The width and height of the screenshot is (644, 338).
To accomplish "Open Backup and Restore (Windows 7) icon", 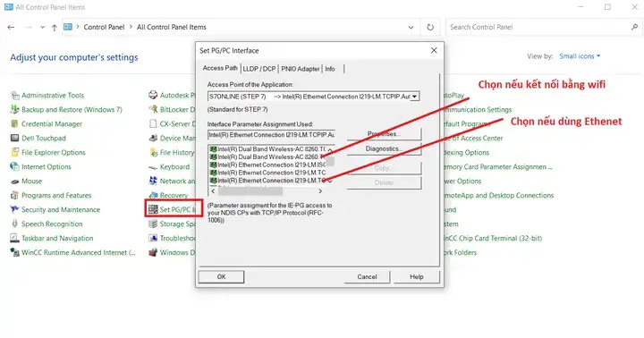I will (15, 110).
